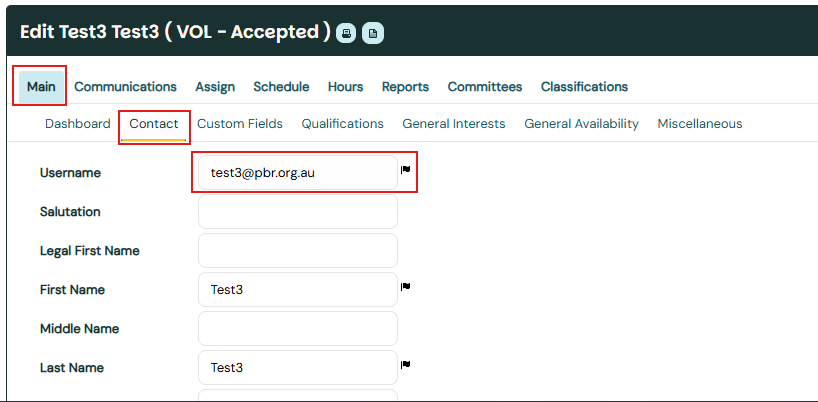
Task: Focus the Salutation text field
Action: (x=297, y=212)
